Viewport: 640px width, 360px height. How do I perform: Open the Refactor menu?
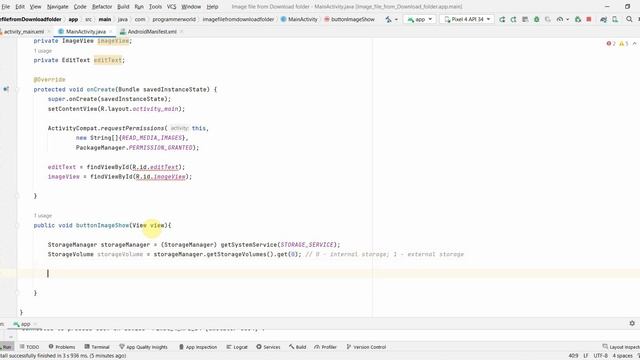[102, 7]
